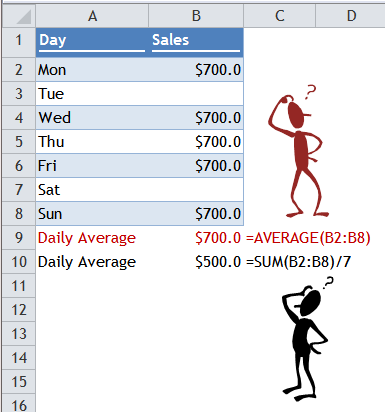Select the 'Sat' cell
This screenshot has height=412, width=385.
tap(92, 190)
